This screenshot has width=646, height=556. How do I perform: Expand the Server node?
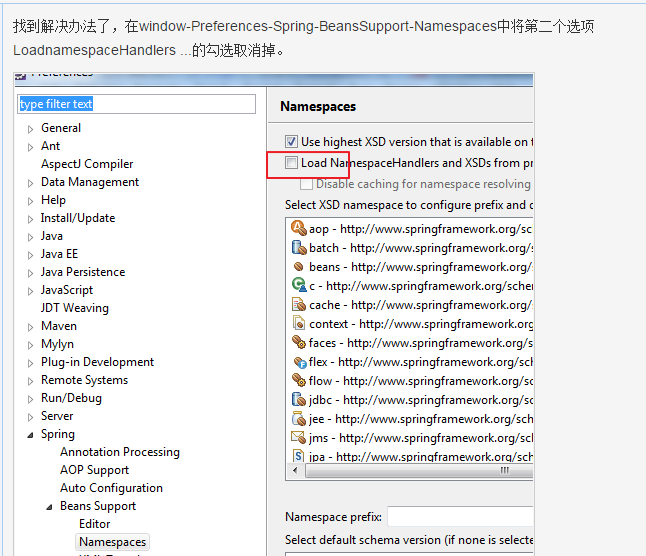[30, 417]
